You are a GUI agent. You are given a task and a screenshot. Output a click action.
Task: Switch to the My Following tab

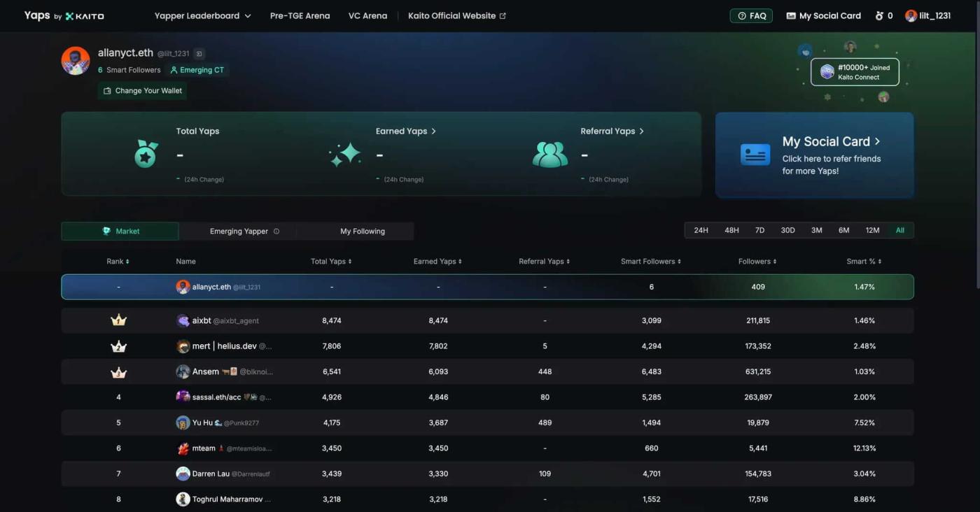pos(362,232)
